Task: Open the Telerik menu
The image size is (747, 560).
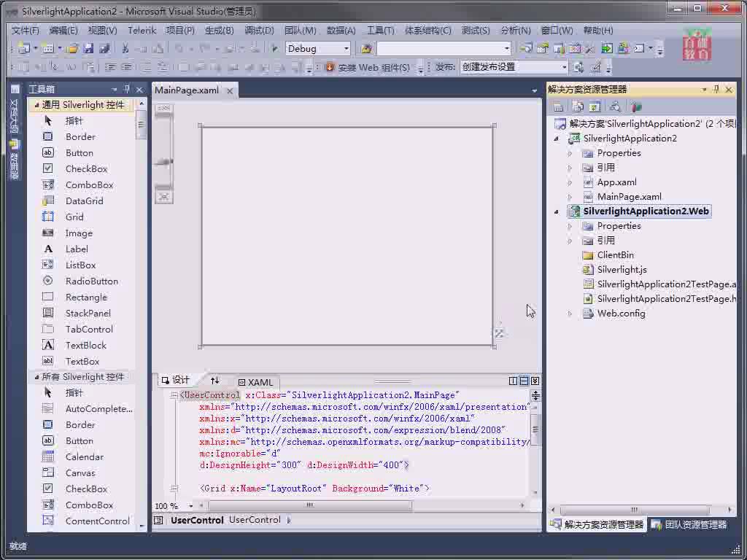Action: (142, 31)
